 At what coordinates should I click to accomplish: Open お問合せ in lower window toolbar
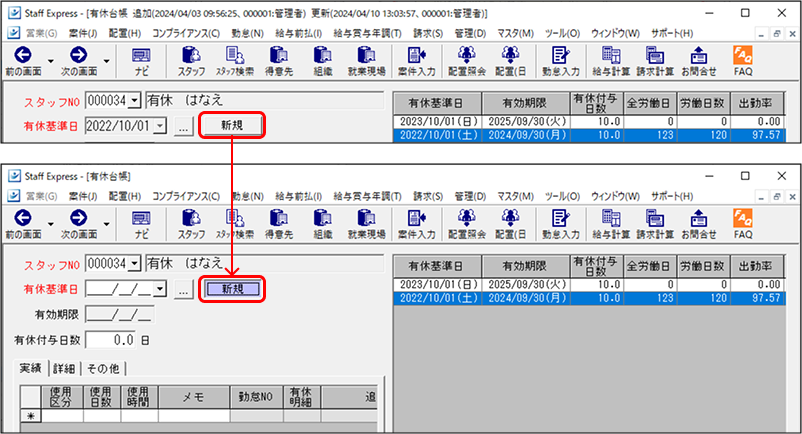pos(699,224)
